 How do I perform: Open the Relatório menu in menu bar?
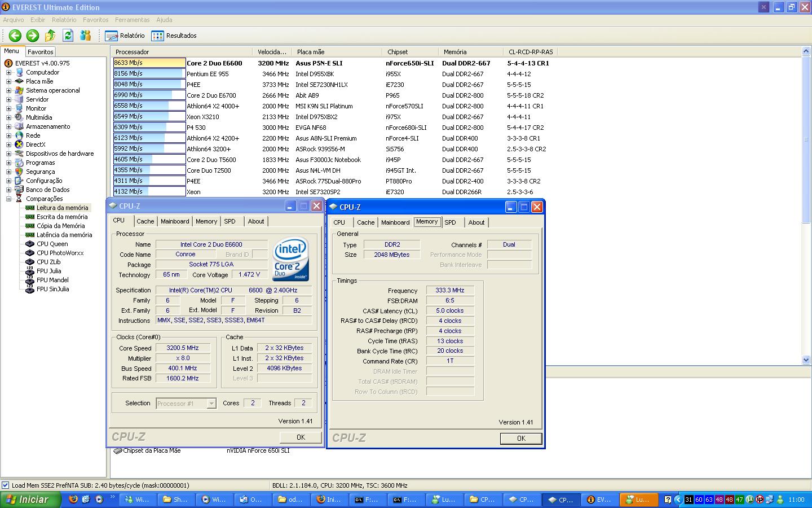(64, 20)
